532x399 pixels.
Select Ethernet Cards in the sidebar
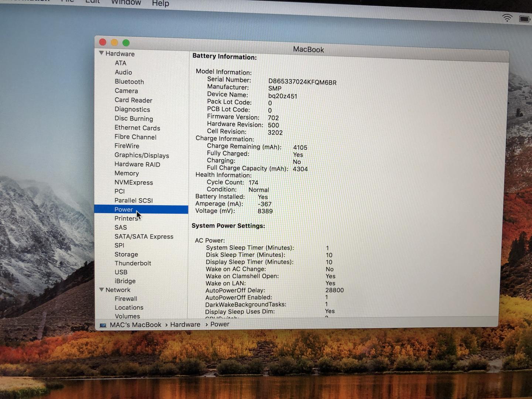pyautogui.click(x=137, y=128)
